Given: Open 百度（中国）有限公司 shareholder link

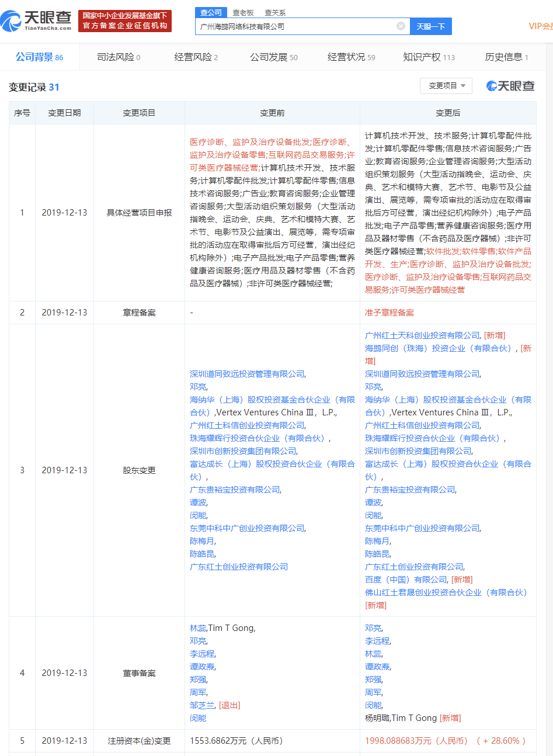Looking at the screenshot, I should click(406, 579).
